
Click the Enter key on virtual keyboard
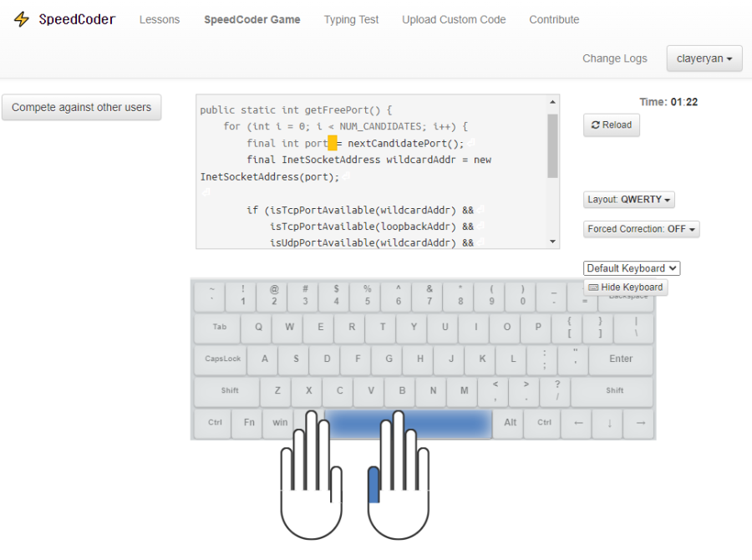[621, 359]
